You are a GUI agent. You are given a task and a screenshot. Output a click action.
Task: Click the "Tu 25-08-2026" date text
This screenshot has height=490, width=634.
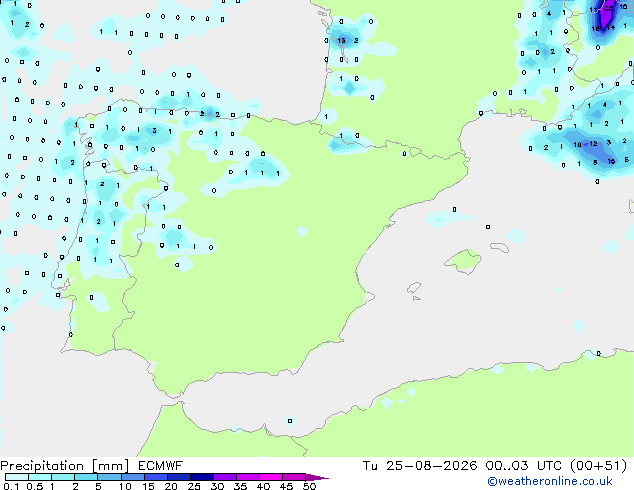(x=420, y=466)
